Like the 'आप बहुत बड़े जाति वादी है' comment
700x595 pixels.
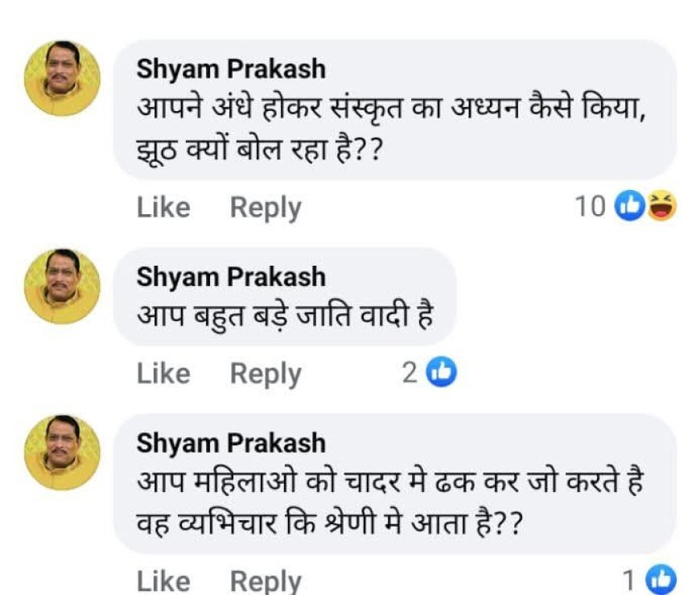(163, 374)
